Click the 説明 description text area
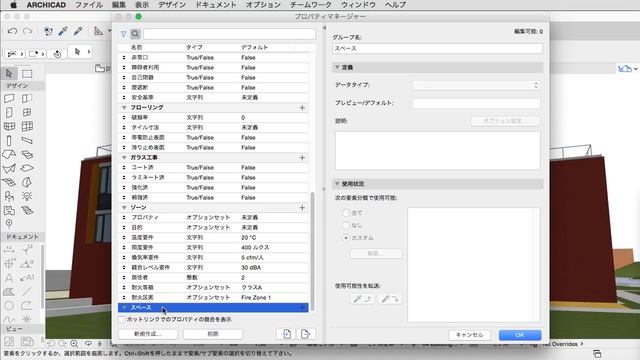640x360 pixels. click(x=438, y=150)
